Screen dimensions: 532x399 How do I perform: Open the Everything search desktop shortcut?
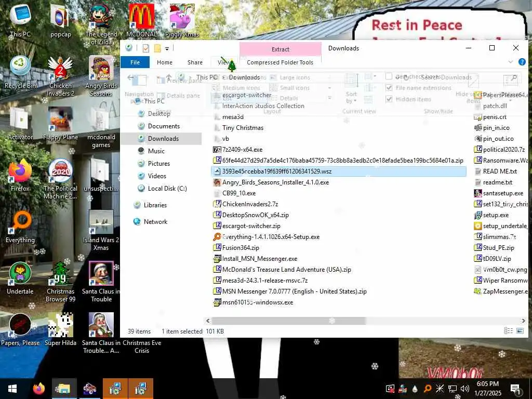point(20,227)
